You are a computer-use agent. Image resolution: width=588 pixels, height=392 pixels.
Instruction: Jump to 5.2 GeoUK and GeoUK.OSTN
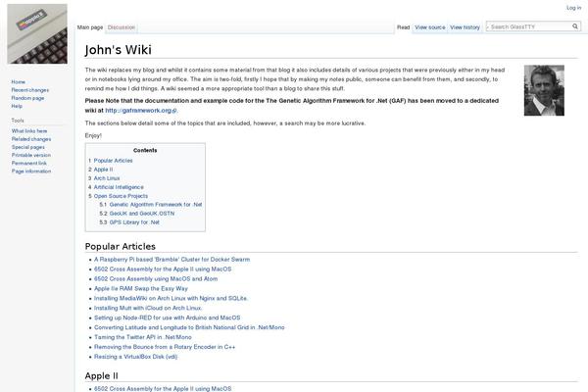137,214
